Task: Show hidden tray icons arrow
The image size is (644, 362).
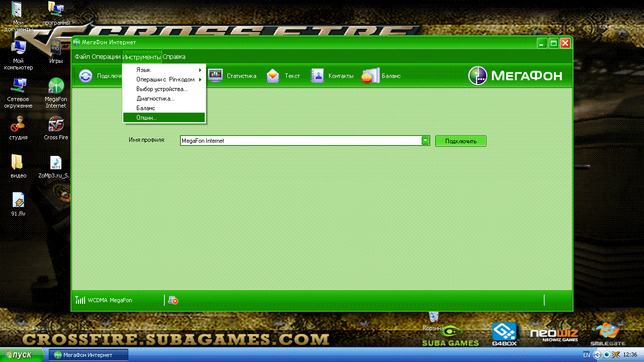Action: click(x=597, y=355)
